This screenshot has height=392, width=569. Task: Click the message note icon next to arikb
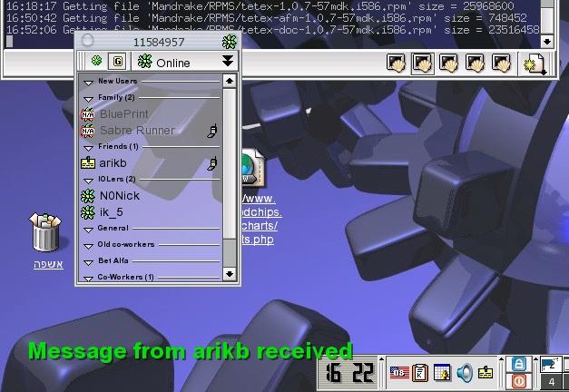[x=88, y=163]
